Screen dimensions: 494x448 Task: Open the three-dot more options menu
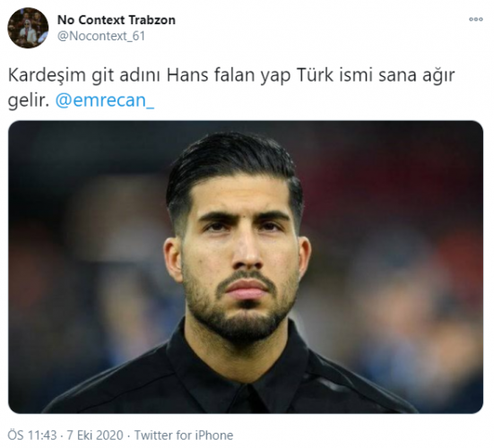476,19
